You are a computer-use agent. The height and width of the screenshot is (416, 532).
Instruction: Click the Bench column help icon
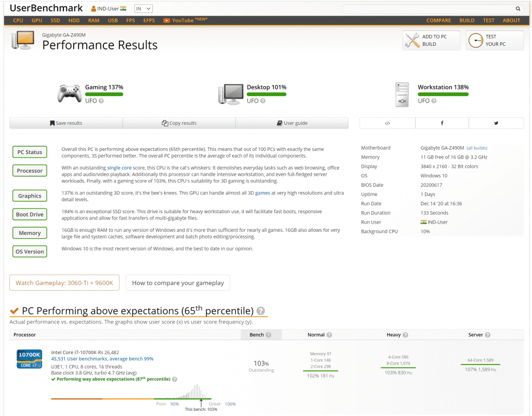click(269, 335)
